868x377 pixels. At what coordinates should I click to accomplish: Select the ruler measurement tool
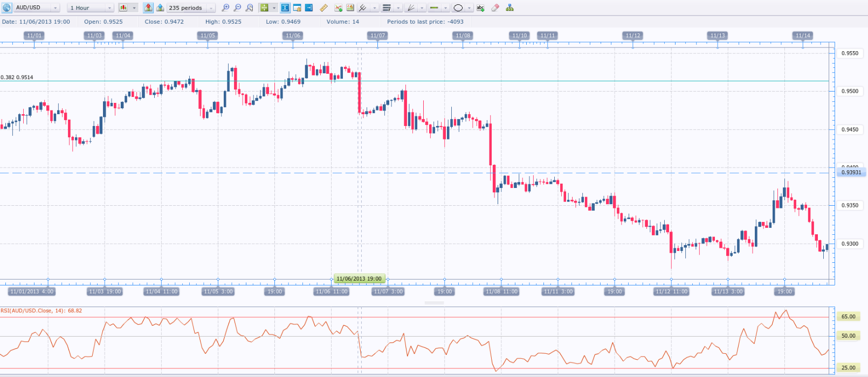pos(323,8)
